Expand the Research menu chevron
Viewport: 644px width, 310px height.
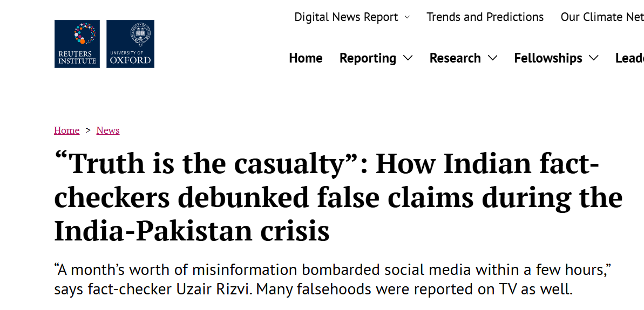tap(492, 58)
